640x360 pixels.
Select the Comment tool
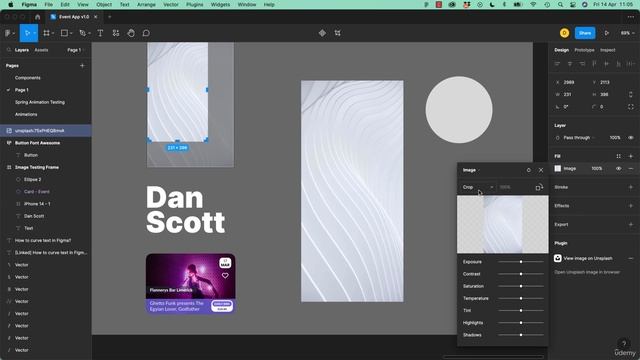point(146,33)
